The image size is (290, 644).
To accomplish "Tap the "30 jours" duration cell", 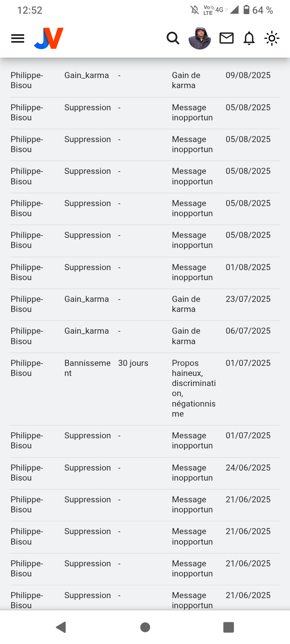I will pyautogui.click(x=133, y=363).
